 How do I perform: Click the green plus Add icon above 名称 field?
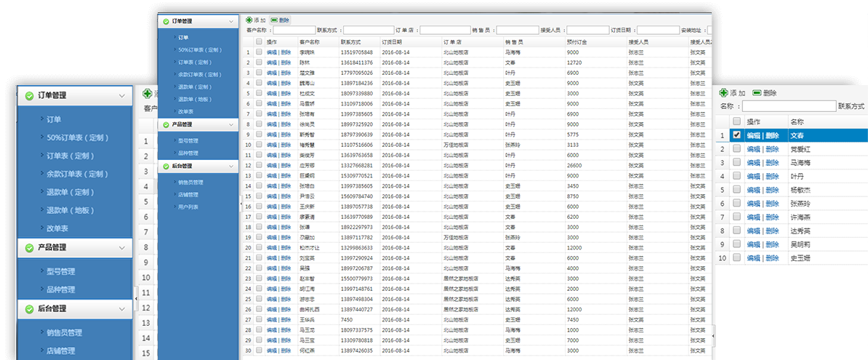point(723,93)
